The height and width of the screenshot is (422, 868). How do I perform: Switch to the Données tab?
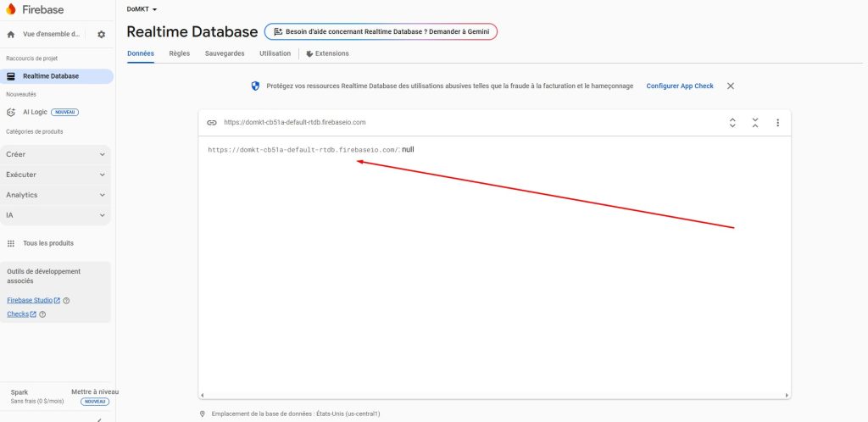coord(141,53)
